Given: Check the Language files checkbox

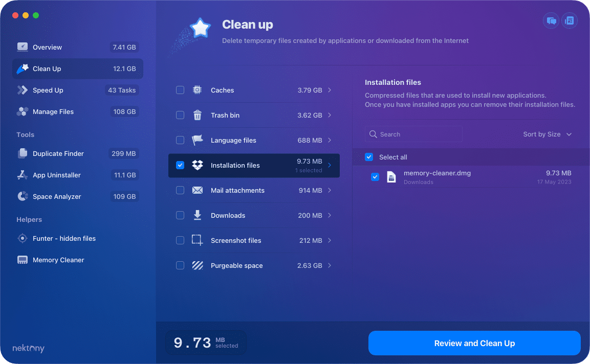Looking at the screenshot, I should 180,140.
